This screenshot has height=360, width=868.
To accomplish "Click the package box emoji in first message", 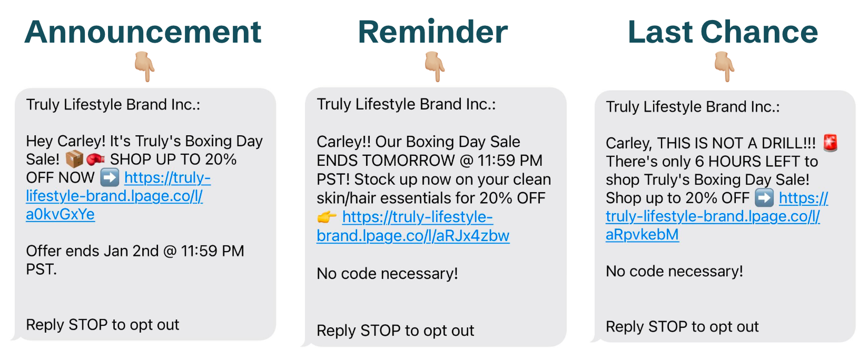I will 74,159.
